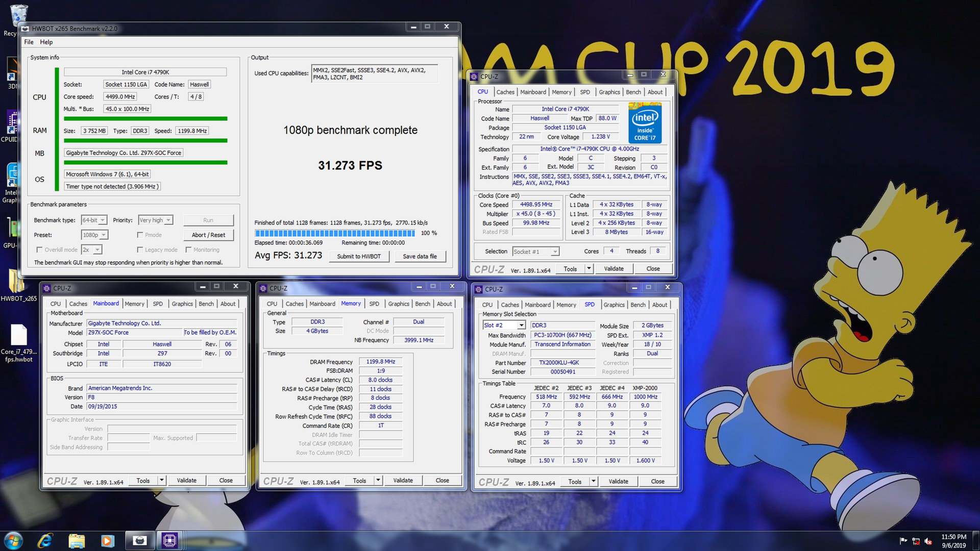Click the CPU-Z SPD window title icon
Screen dimensions: 980x551
coord(479,289)
